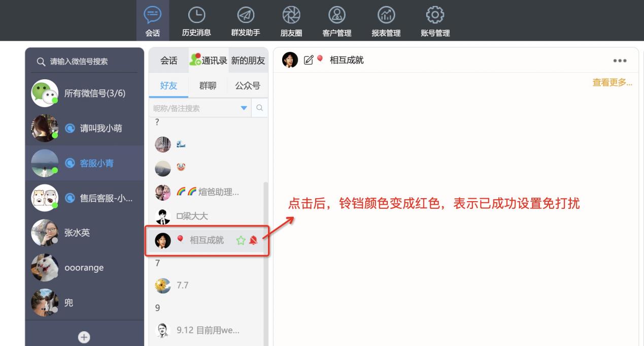Open the 群发助手 paper plane icon
Image resolution: width=644 pixels, height=346 pixels.
coord(246,14)
